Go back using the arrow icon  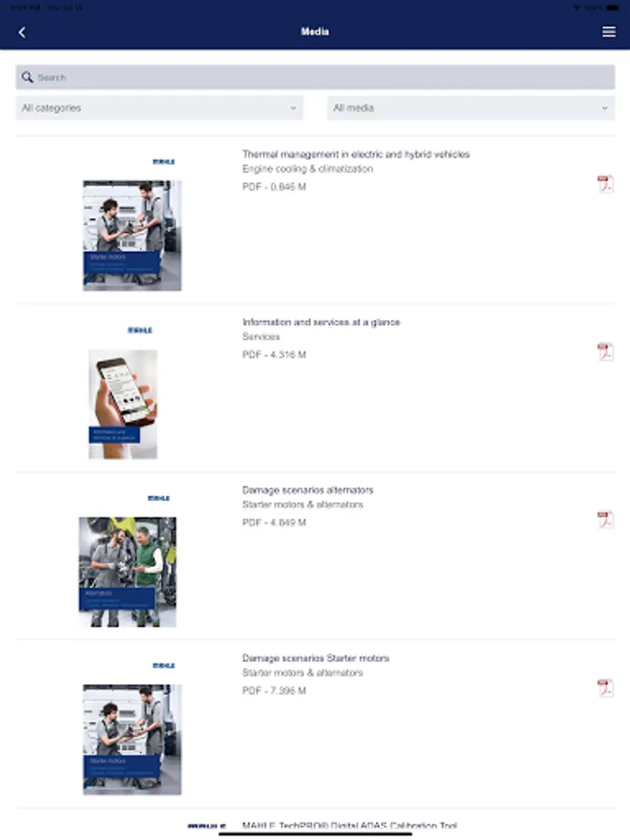(x=22, y=32)
